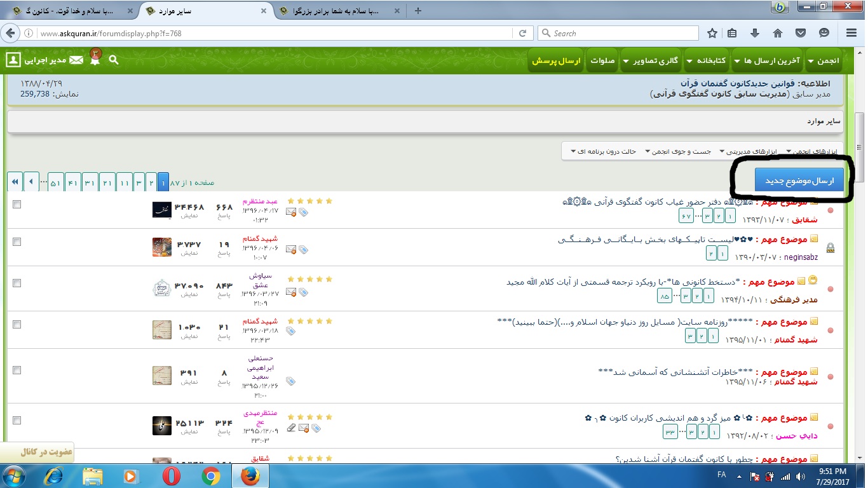This screenshot has height=488, width=868.
Task: Open private messages envelope icon
Action: click(x=76, y=60)
